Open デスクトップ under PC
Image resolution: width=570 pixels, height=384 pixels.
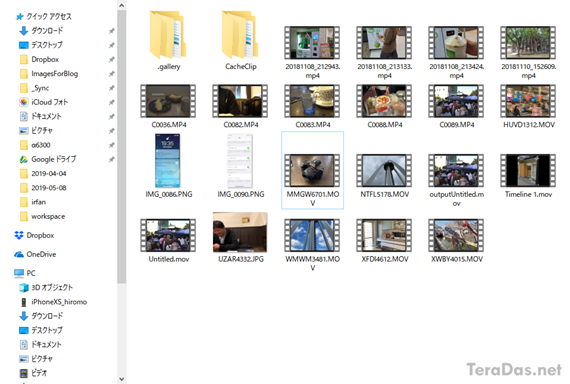(41, 330)
